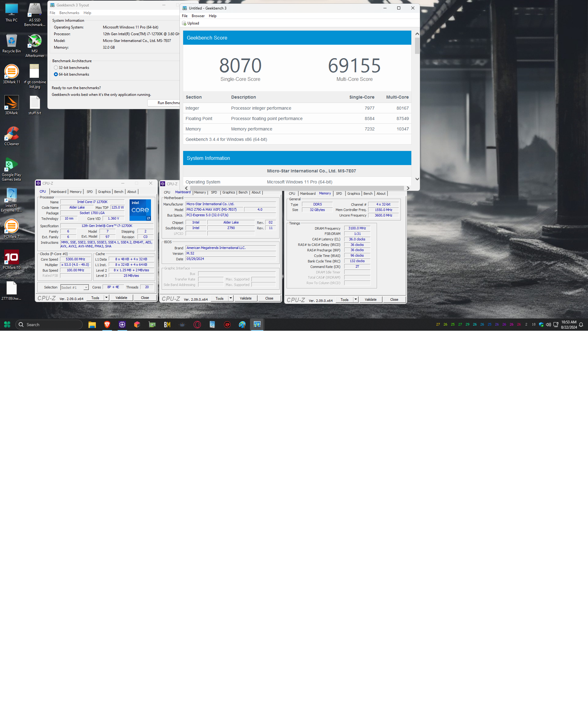The image size is (588, 708).
Task: Expand Tools dropdown arrow in CPU tab window
Action: tap(107, 298)
